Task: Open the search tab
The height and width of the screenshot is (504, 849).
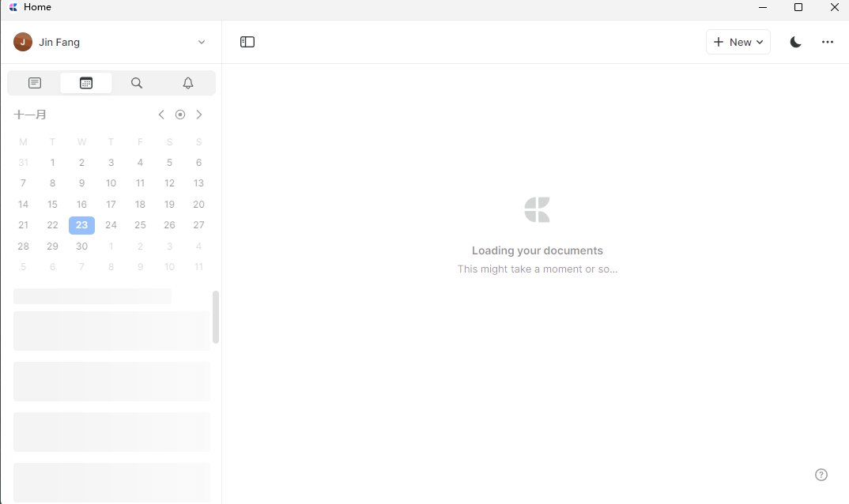Action: pyautogui.click(x=137, y=83)
